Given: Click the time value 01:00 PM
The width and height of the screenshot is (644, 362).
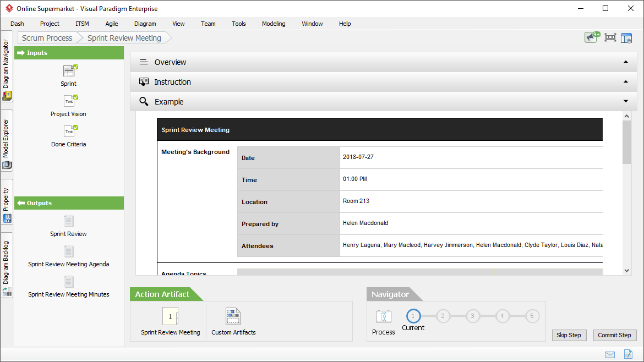Looking at the screenshot, I should coord(355,179).
